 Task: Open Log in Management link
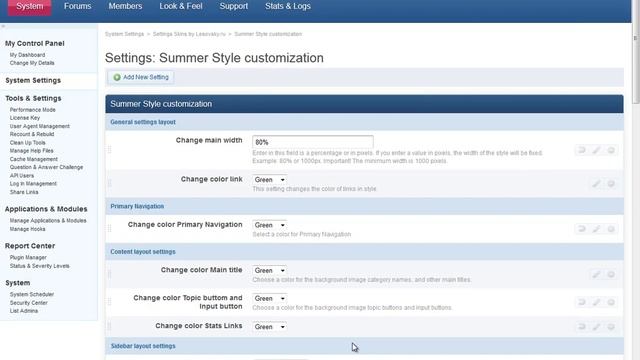(33, 184)
